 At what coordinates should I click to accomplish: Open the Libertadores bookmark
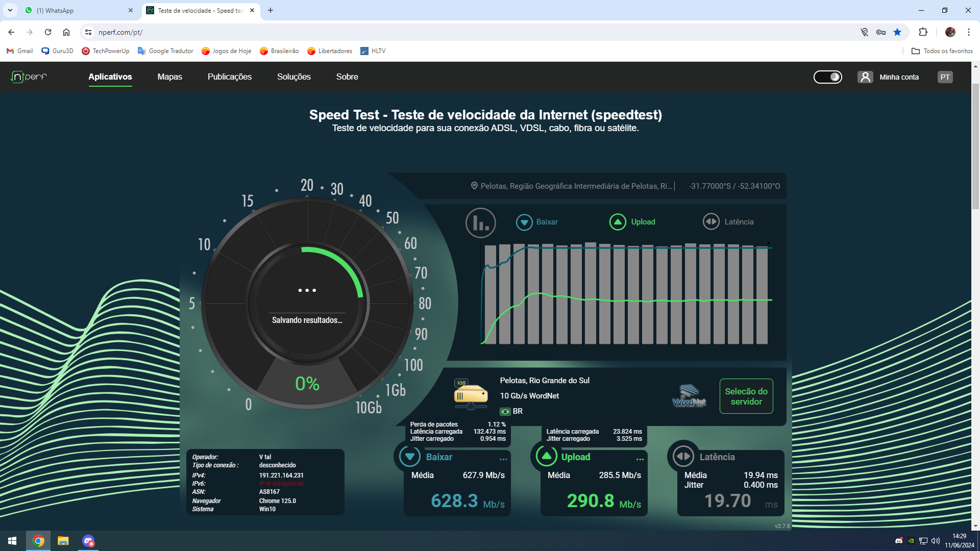point(330,51)
